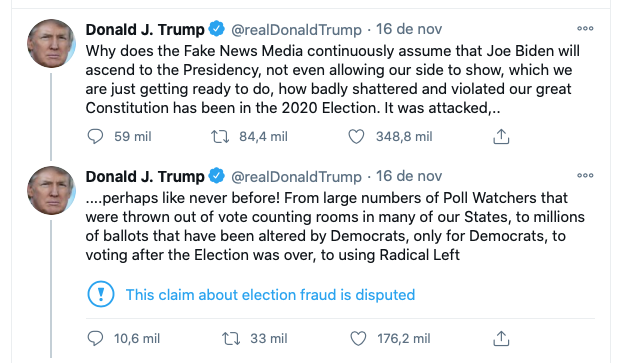Click reply icon on first tweet

(95, 136)
